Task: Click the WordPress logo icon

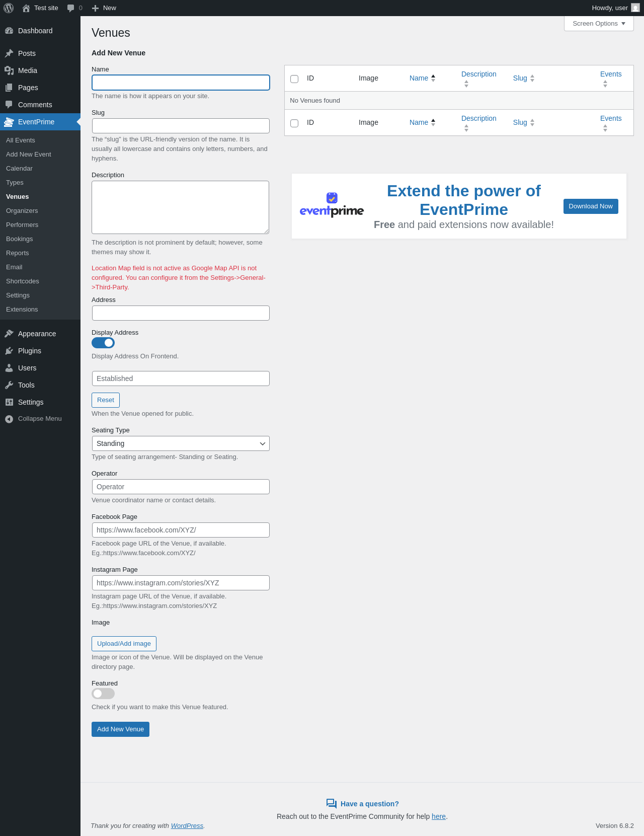Action: click(9, 8)
